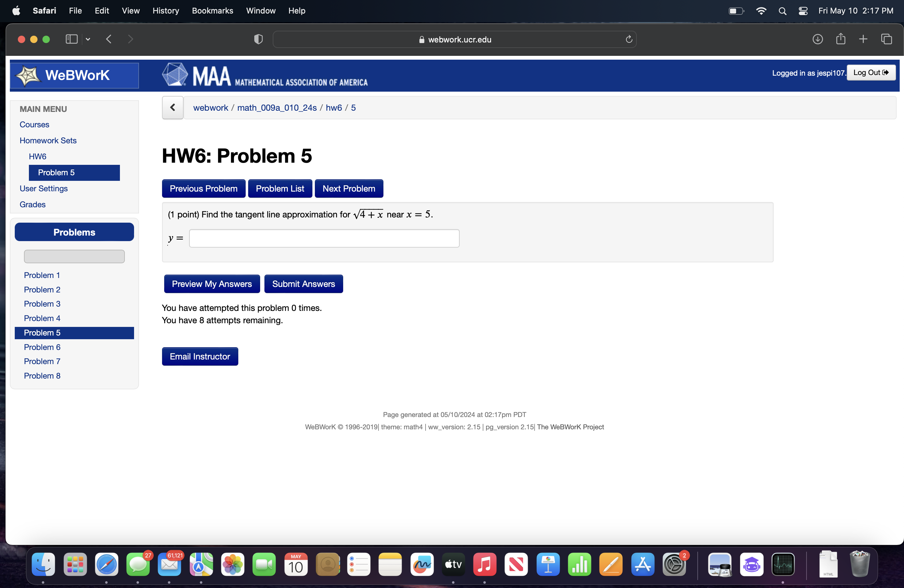Open Music app in the dock

pos(484,564)
